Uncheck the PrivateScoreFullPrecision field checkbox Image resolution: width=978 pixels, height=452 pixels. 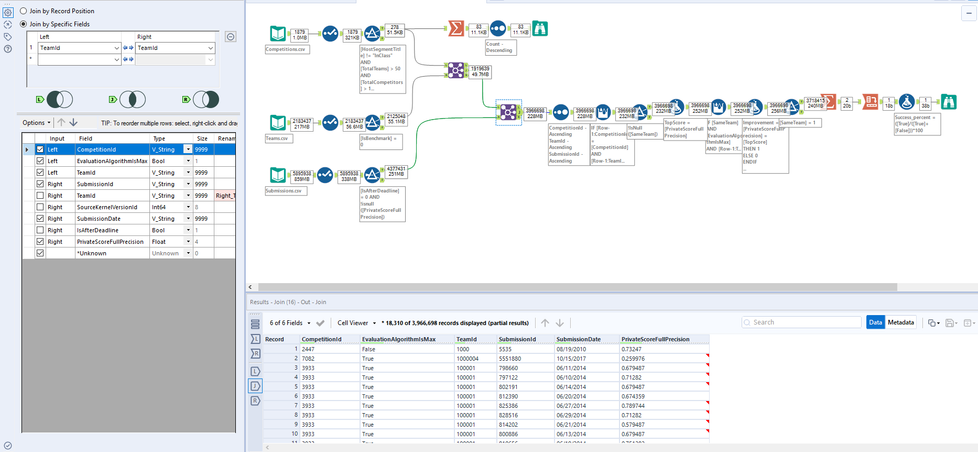[41, 241]
